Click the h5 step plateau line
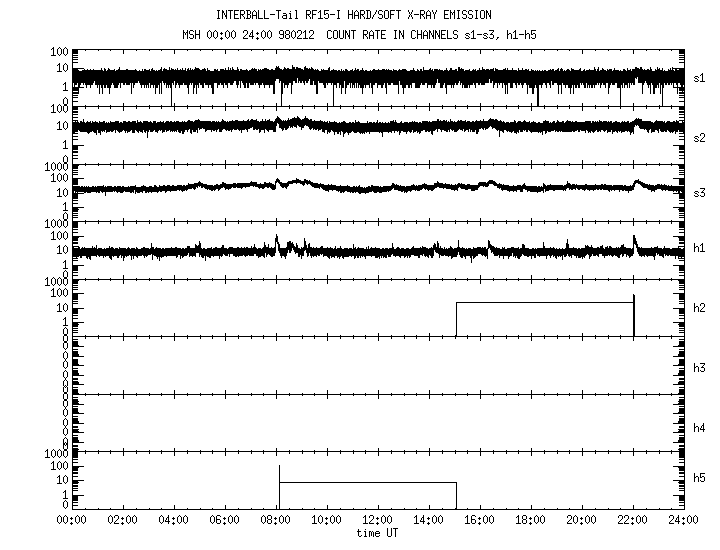Image resolution: width=720 pixels, height=550 pixels. click(x=368, y=483)
